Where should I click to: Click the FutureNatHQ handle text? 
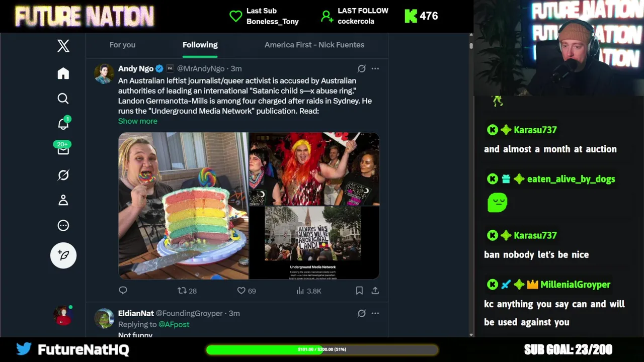[84, 349]
